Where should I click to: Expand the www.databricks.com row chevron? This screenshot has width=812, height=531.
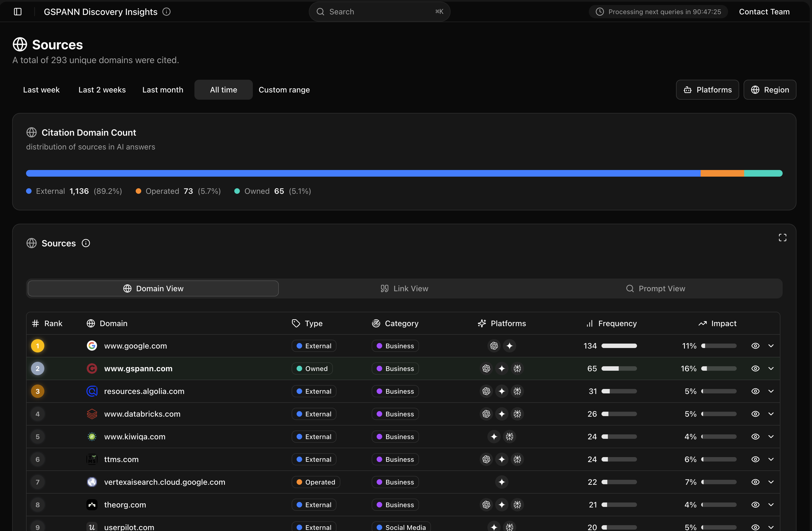pos(771,414)
